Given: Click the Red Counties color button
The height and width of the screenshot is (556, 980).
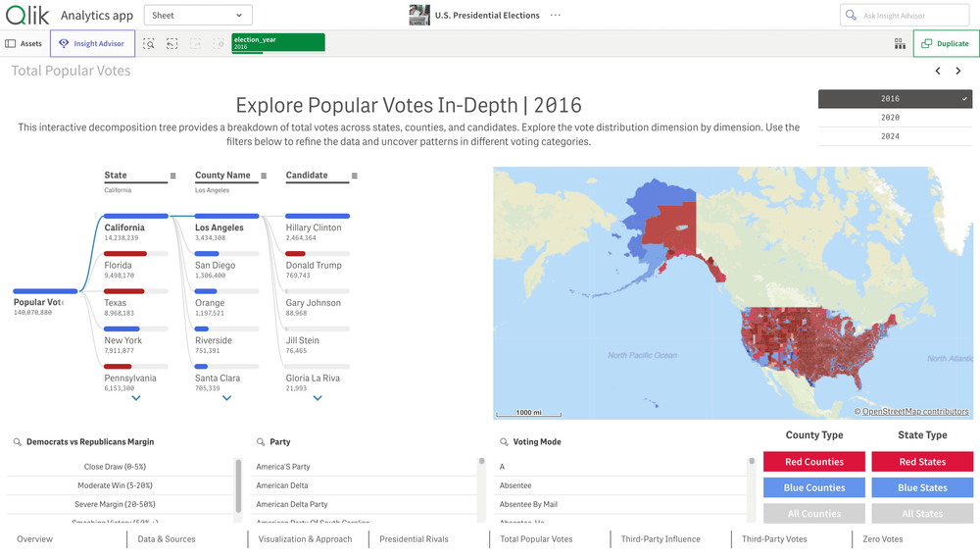Looking at the screenshot, I should coord(814,462).
